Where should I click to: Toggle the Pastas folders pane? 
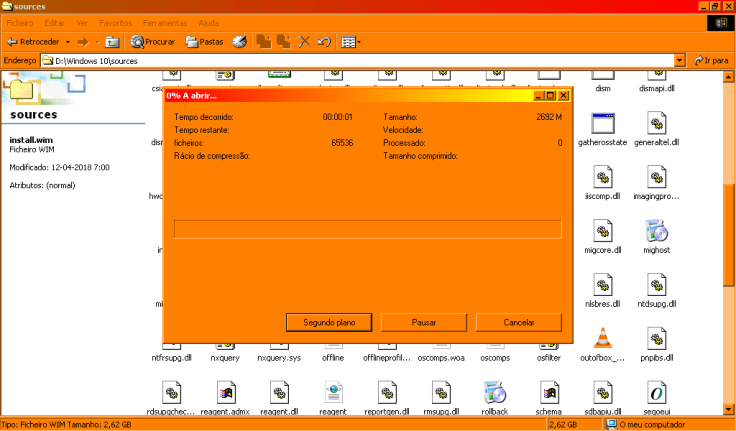coord(204,42)
